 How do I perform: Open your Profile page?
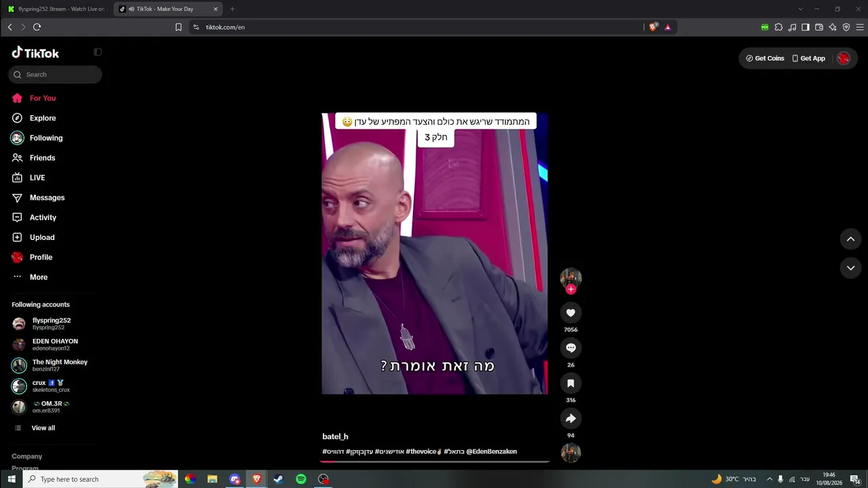[x=41, y=258]
